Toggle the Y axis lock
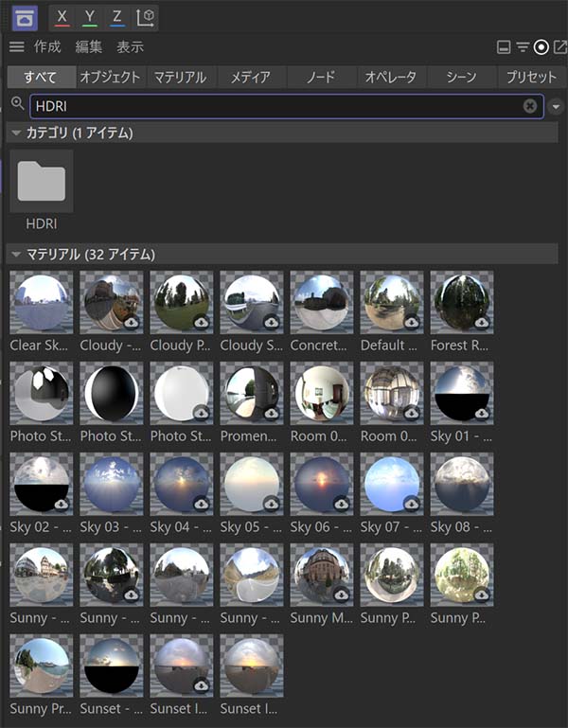Screen dimensions: 568x728 (90, 18)
